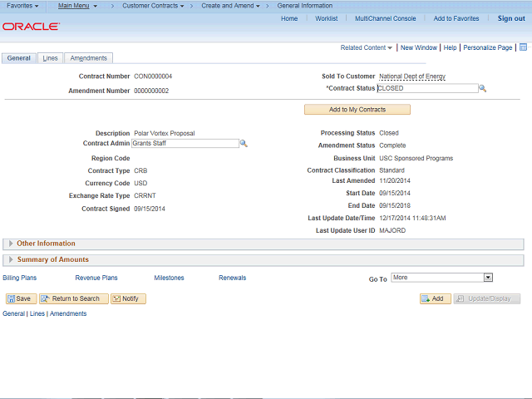The height and width of the screenshot is (399, 532).
Task: Switch to the Lines tab
Action: (50, 58)
